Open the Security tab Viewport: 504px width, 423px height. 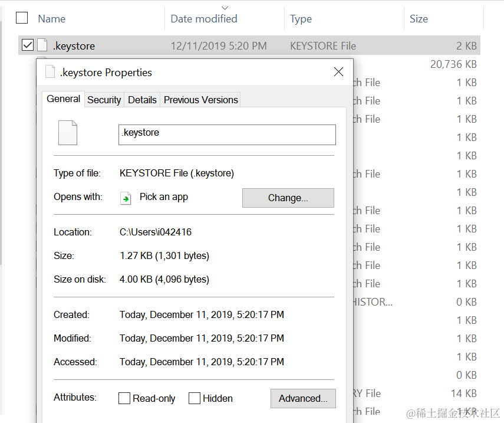pos(104,100)
